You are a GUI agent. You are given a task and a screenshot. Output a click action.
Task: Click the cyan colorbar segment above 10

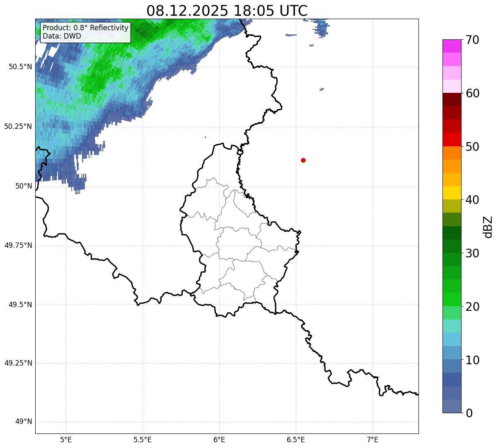[x=452, y=339]
